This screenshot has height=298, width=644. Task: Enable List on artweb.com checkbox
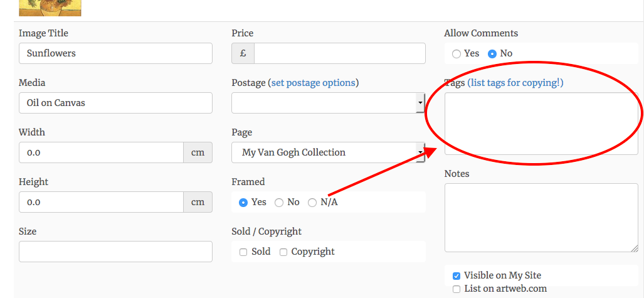(457, 289)
